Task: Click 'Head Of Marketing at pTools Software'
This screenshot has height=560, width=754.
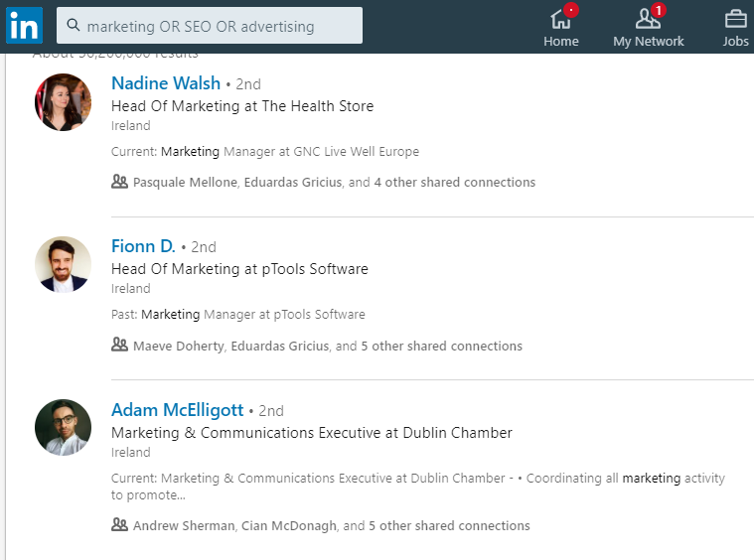Action: tap(239, 269)
